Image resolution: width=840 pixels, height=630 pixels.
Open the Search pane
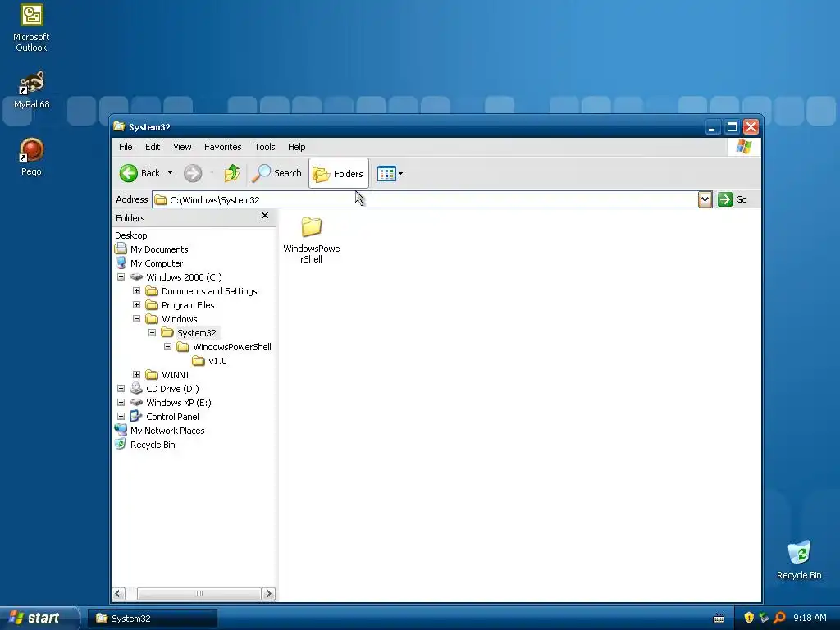[x=277, y=173]
